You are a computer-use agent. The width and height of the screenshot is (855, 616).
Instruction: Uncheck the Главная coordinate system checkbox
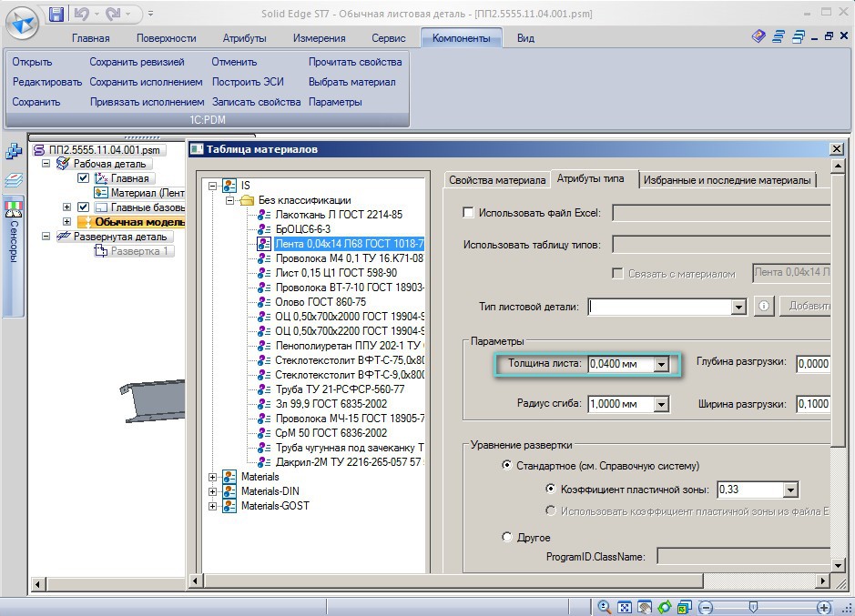click(x=84, y=178)
